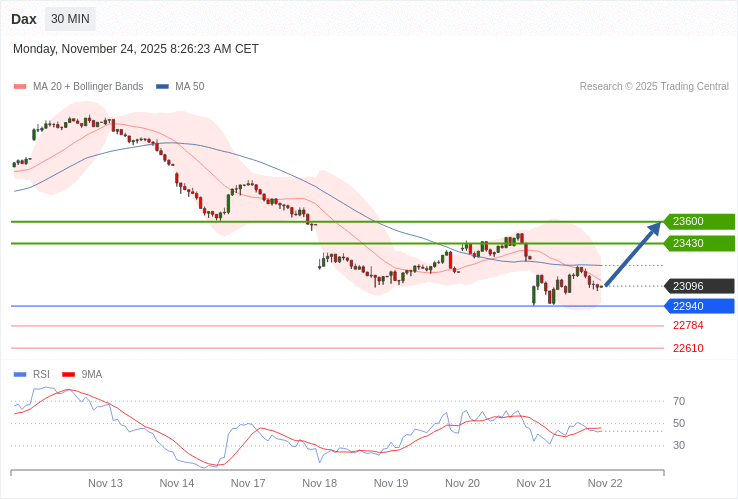Select Nov 20 on the date axis
This screenshot has width=738, height=500.
click(462, 483)
